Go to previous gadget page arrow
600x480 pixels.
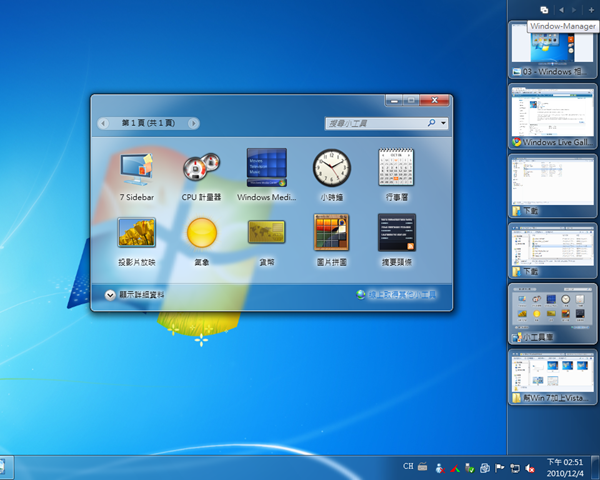[104, 123]
